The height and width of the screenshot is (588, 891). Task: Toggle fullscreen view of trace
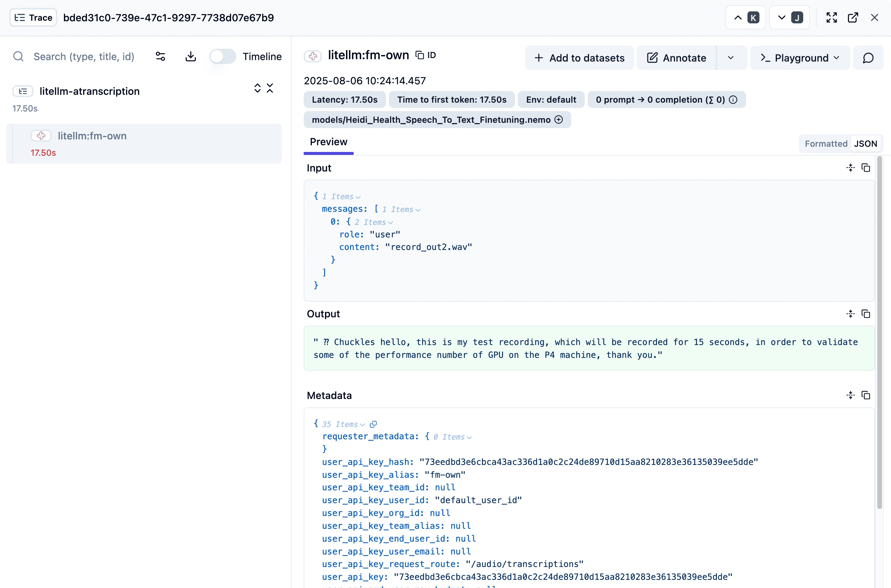(831, 17)
